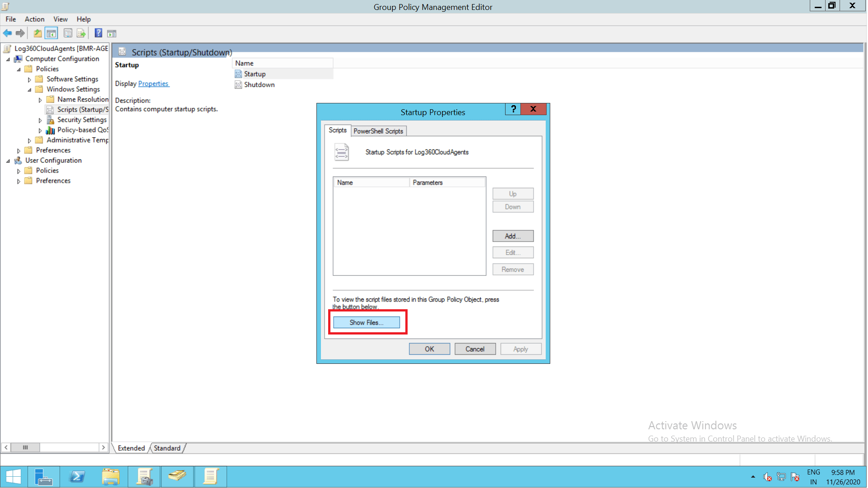The width and height of the screenshot is (868, 488).
Task: Expand Preferences under User Configuration
Action: tap(19, 181)
